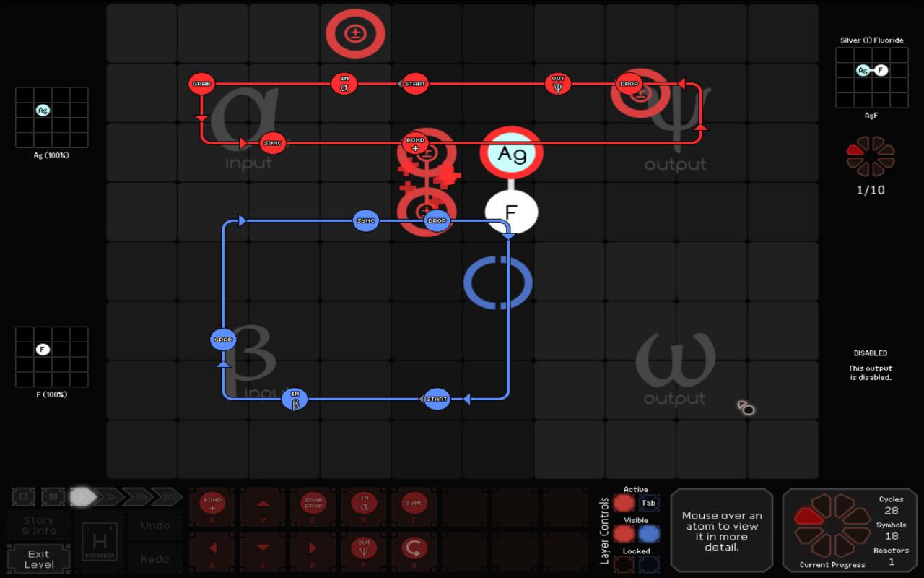Toggle the red layer lock
This screenshot has width=924, height=578.
(624, 564)
